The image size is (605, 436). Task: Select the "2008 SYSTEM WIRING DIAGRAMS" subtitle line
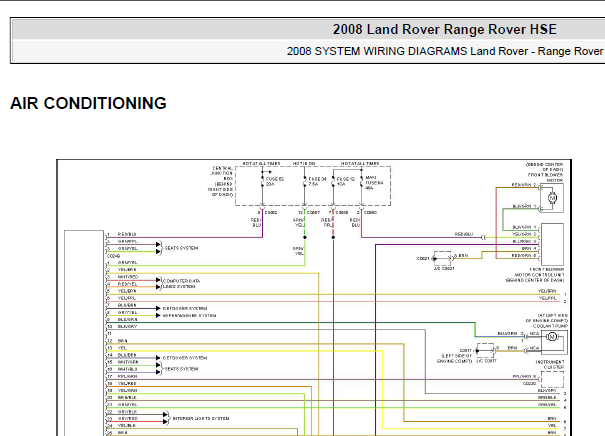[x=446, y=51]
